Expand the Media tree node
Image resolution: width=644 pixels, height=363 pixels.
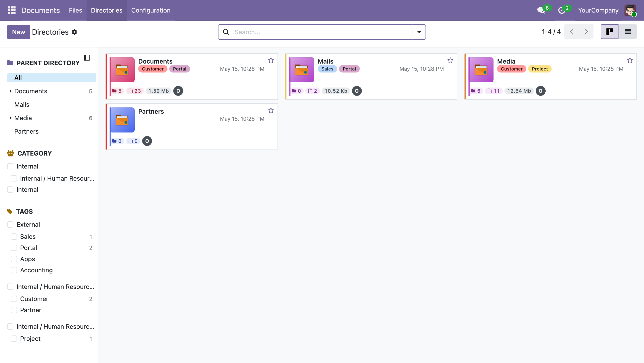coord(11,118)
